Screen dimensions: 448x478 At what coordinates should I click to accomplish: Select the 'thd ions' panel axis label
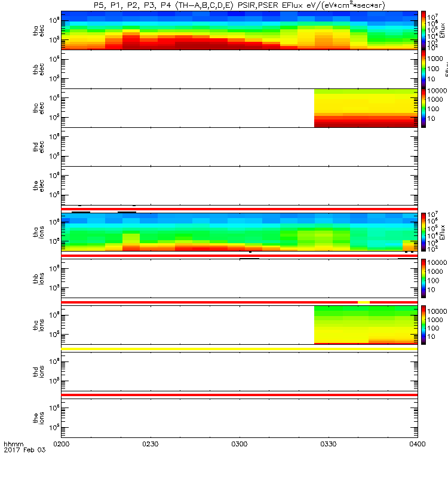pos(38,372)
